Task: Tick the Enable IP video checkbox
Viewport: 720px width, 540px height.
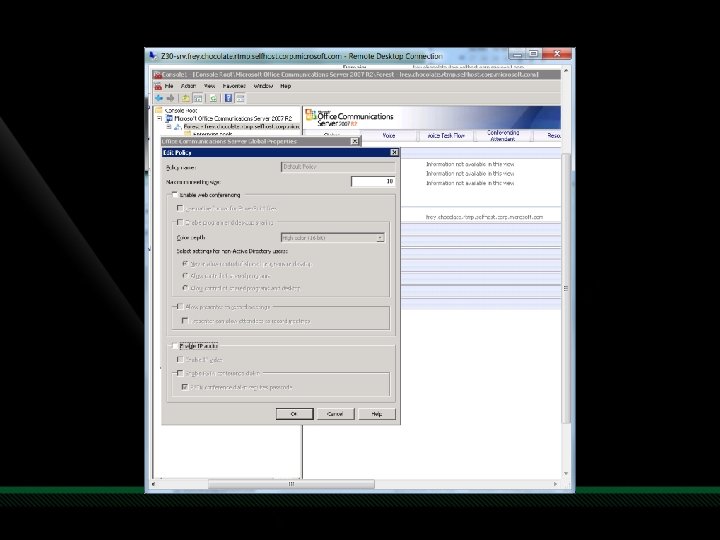Action: pos(180,360)
